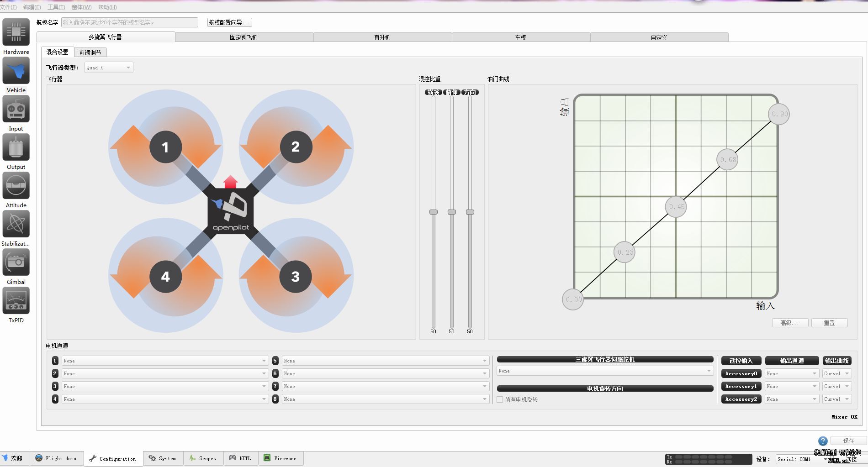Switch to the System workspace
This screenshot has height=467, width=868.
tap(162, 458)
